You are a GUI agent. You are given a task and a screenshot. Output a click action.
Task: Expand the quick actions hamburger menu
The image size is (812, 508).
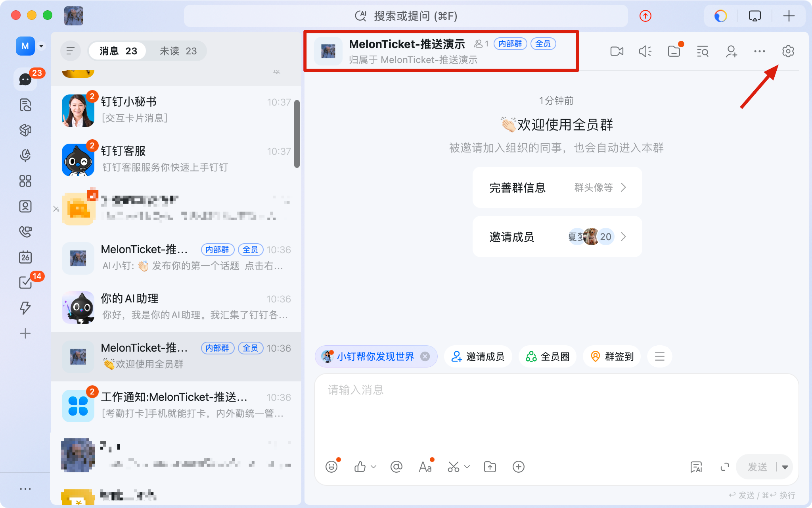coord(660,356)
